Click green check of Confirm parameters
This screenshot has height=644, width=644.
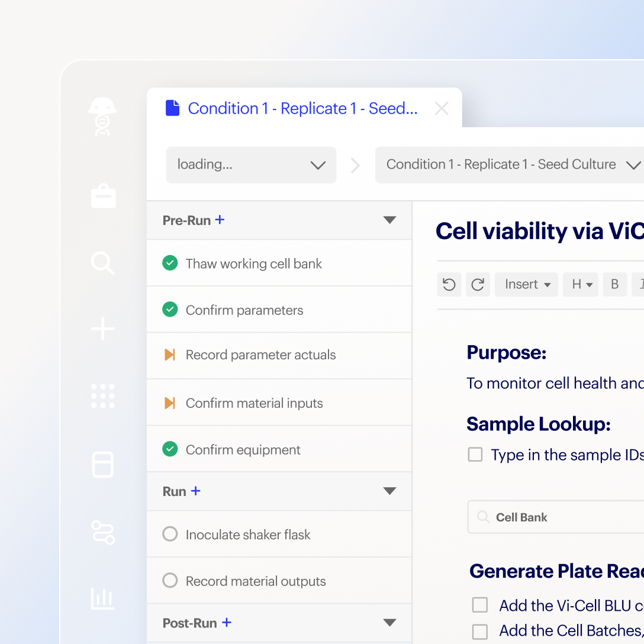[170, 309]
